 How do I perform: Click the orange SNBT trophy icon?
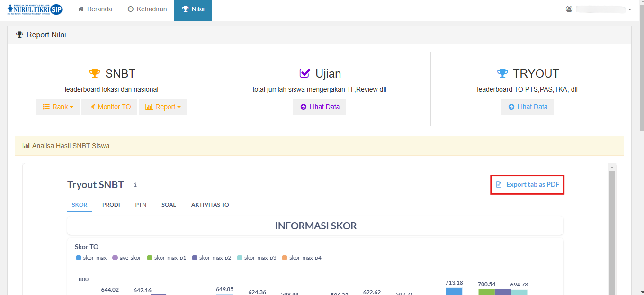(95, 74)
